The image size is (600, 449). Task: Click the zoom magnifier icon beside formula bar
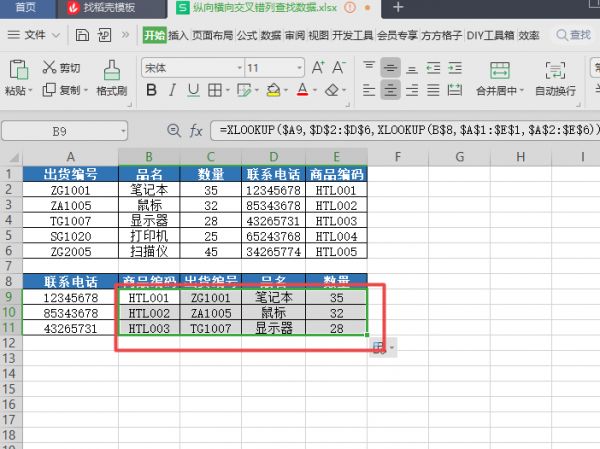coord(173,131)
